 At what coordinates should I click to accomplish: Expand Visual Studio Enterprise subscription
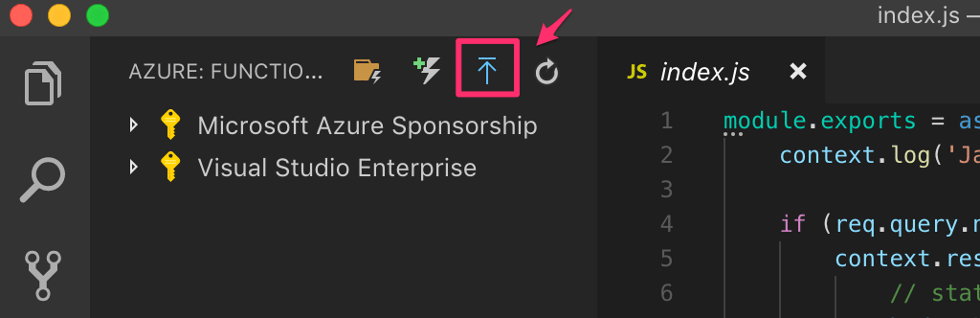pos(134,167)
